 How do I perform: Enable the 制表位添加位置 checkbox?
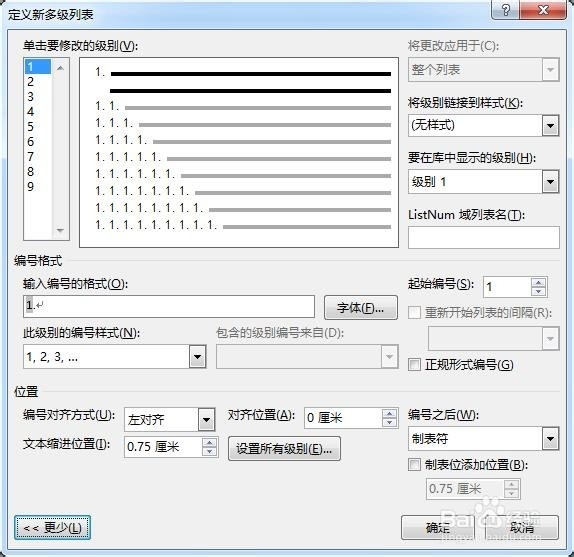tap(414, 465)
